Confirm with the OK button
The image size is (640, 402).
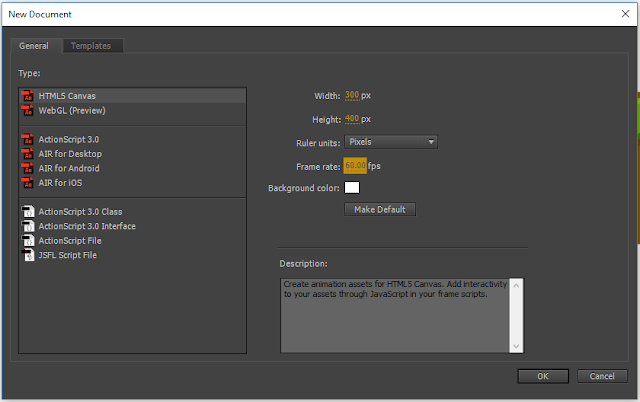(543, 376)
